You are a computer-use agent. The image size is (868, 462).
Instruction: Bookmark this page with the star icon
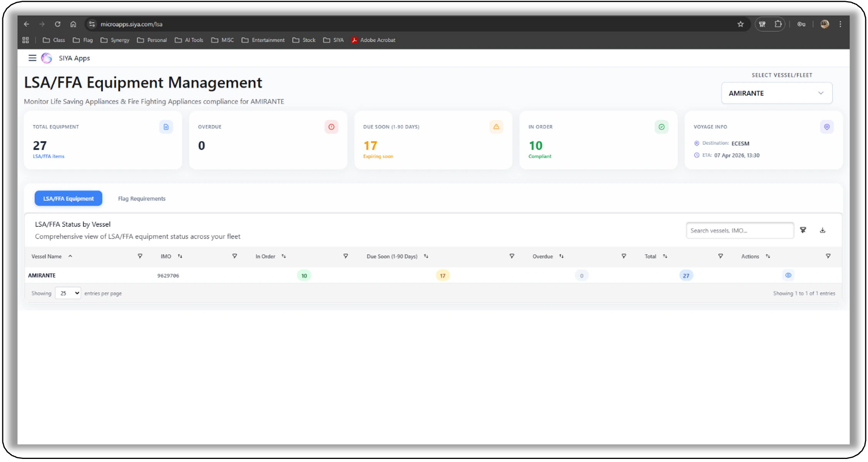pos(740,24)
